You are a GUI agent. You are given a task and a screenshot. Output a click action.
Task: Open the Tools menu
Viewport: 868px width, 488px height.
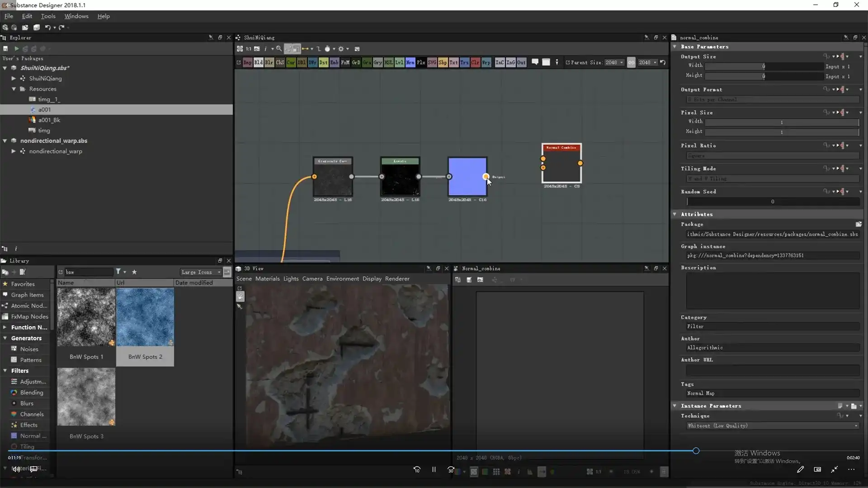point(48,16)
